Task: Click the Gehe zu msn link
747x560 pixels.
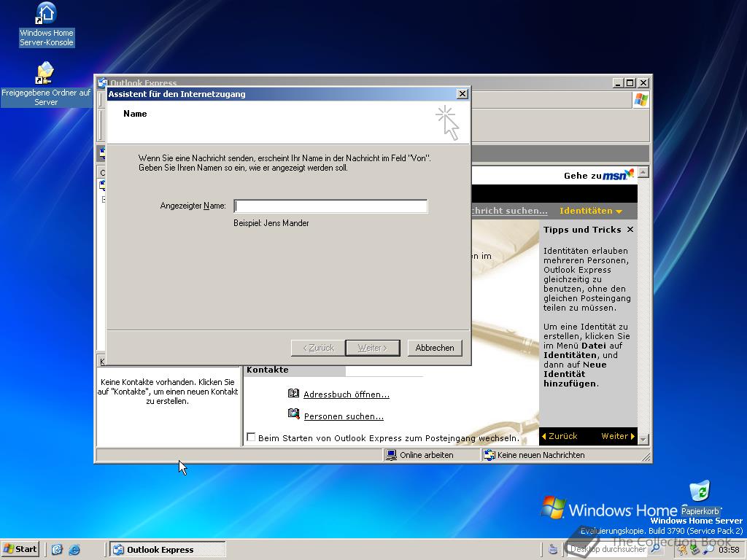Action: (x=599, y=175)
